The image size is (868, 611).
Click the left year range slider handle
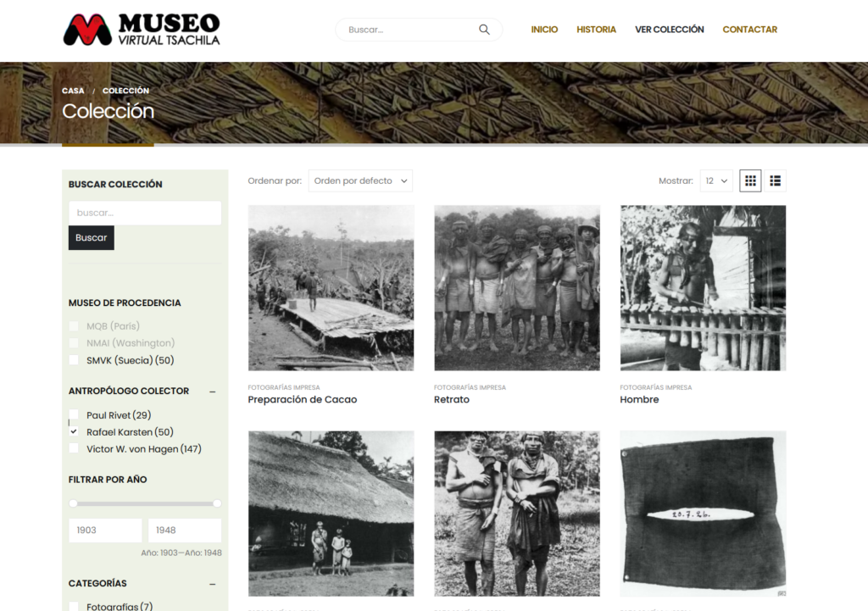(x=74, y=503)
